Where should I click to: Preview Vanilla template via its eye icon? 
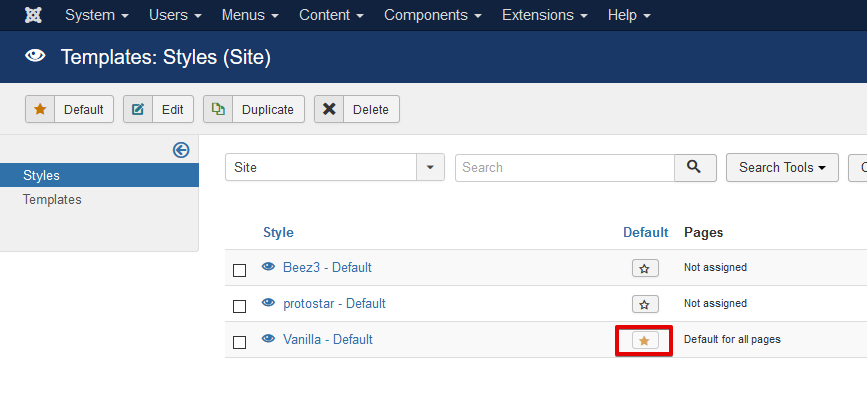[x=269, y=338]
